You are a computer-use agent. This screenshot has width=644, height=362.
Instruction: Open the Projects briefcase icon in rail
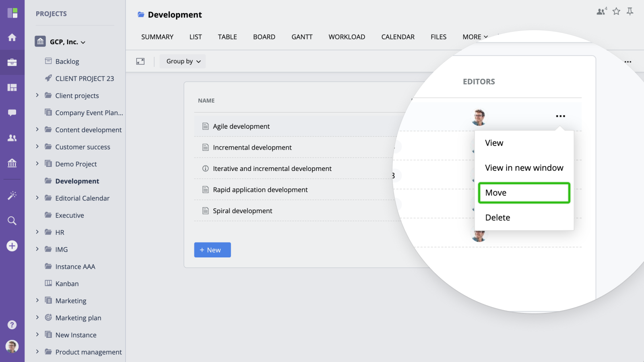click(12, 62)
